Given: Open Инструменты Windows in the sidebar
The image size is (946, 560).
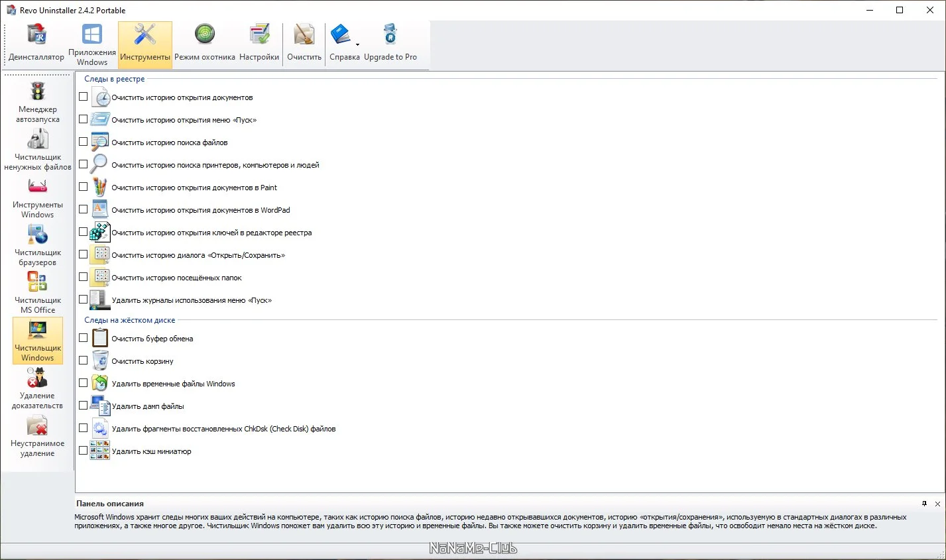Looking at the screenshot, I should [x=38, y=197].
